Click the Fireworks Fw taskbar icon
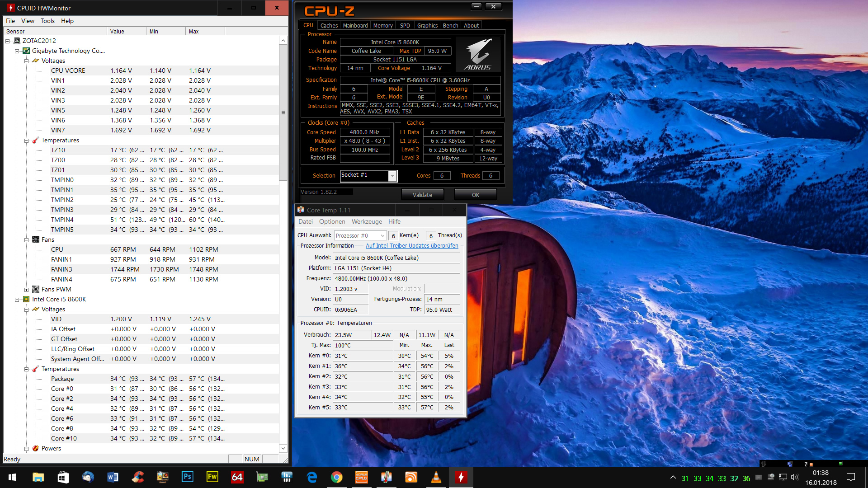Screen dimensions: 868x488 212,477
